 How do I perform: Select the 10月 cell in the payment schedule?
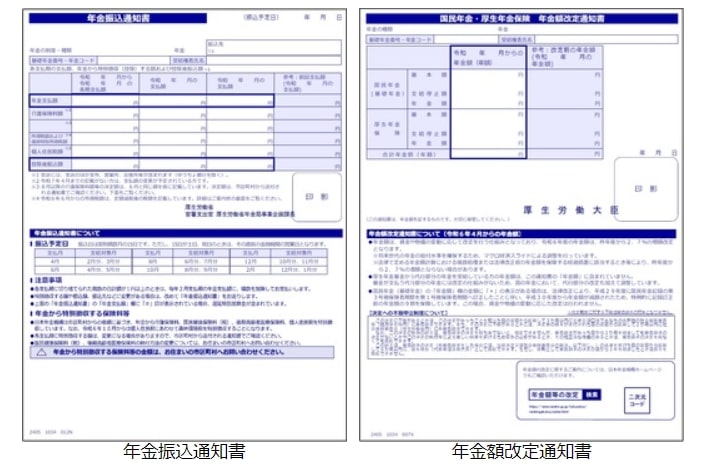coord(153,270)
